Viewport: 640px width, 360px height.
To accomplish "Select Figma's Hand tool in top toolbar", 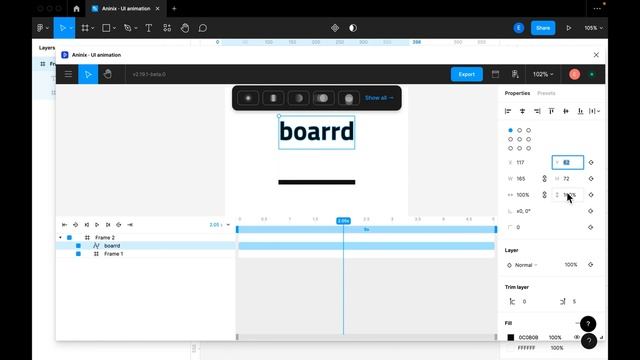I will pos(185,28).
